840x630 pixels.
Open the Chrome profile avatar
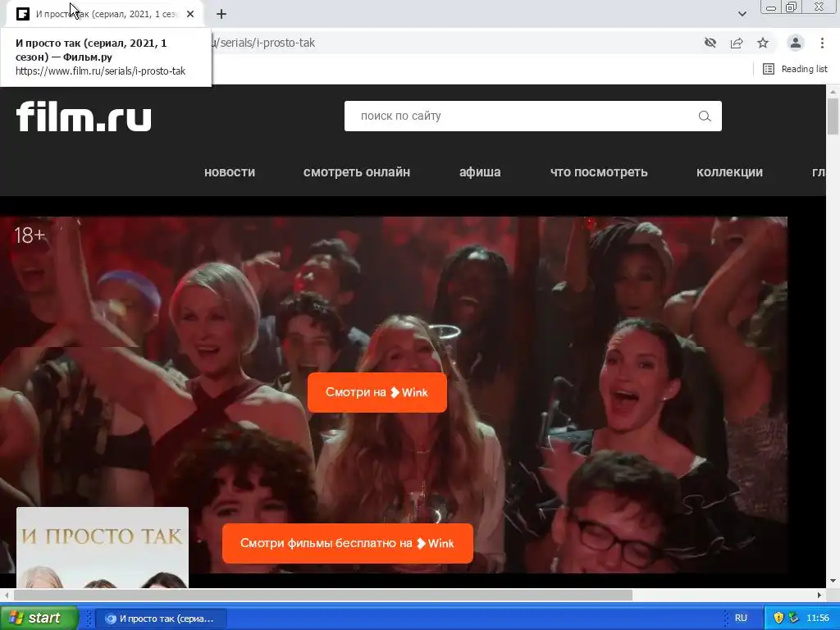coord(796,43)
